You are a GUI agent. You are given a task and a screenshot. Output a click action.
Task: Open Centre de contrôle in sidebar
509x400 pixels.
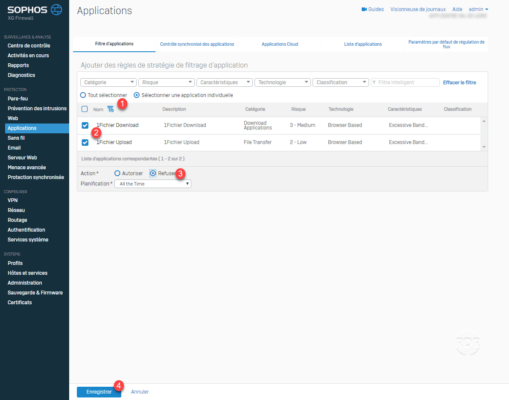tap(29, 46)
